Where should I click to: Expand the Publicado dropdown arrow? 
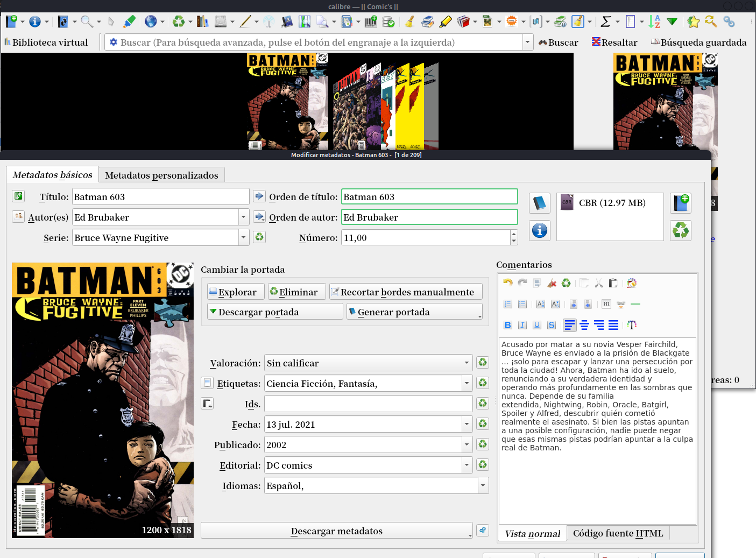(x=467, y=445)
